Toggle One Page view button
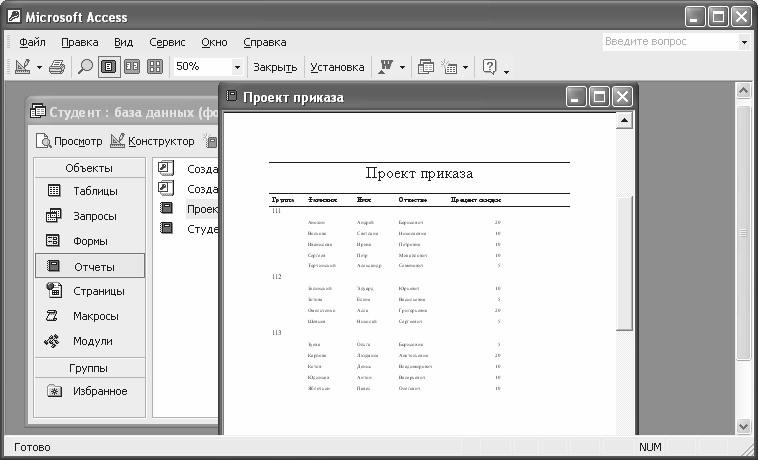 tap(109, 67)
